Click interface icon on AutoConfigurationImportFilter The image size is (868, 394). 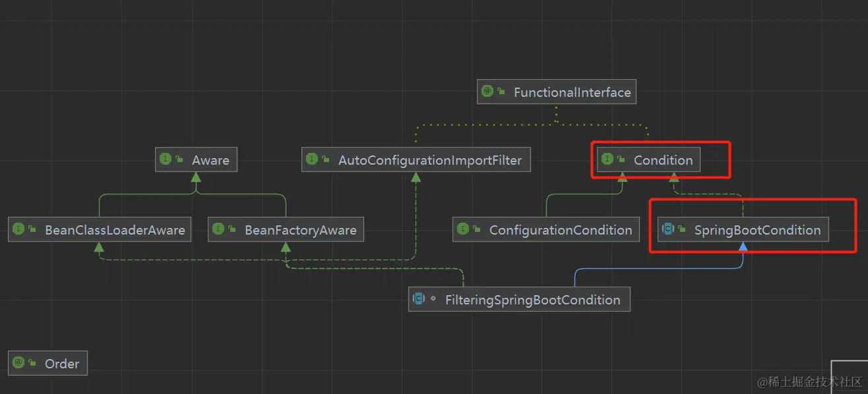tap(312, 159)
